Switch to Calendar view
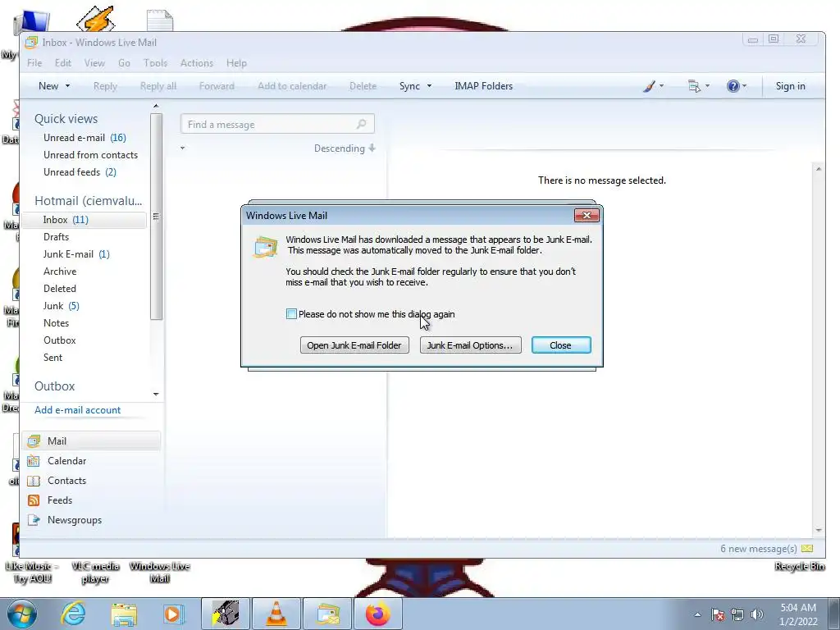The width and height of the screenshot is (840, 630). pyautogui.click(x=66, y=461)
